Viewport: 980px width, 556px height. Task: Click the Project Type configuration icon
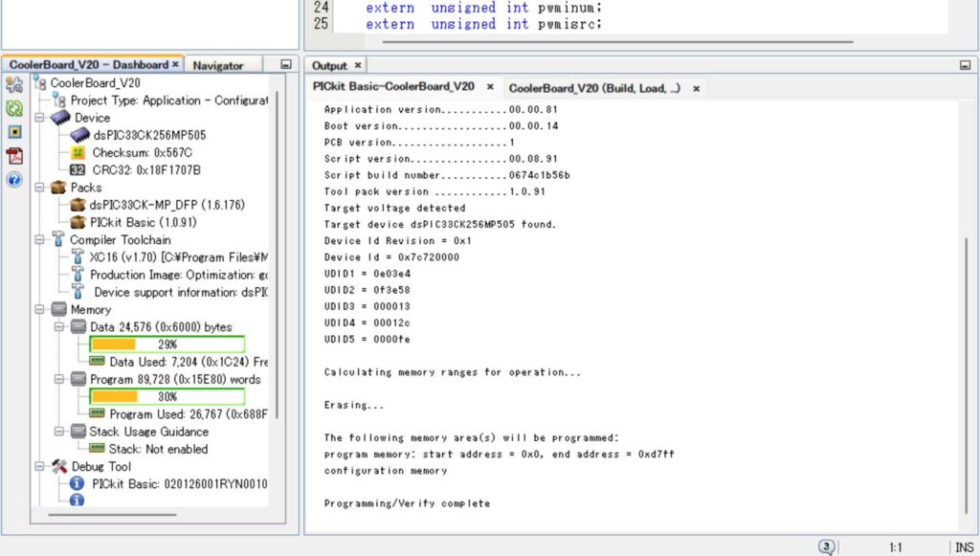click(x=59, y=100)
